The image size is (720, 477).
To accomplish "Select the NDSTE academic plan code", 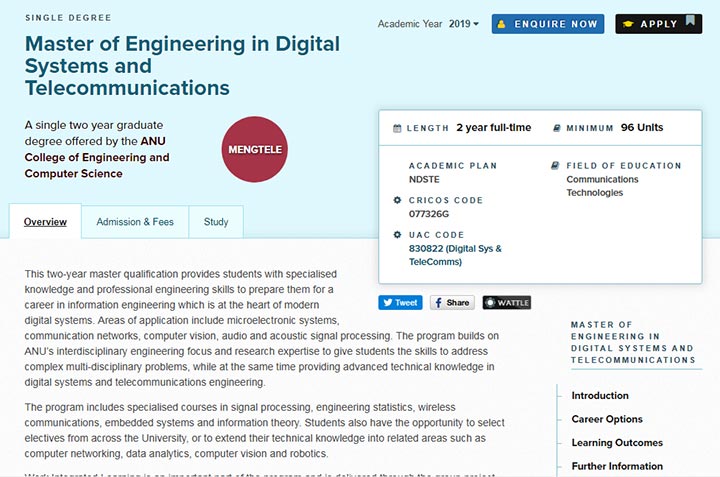I will (x=424, y=180).
